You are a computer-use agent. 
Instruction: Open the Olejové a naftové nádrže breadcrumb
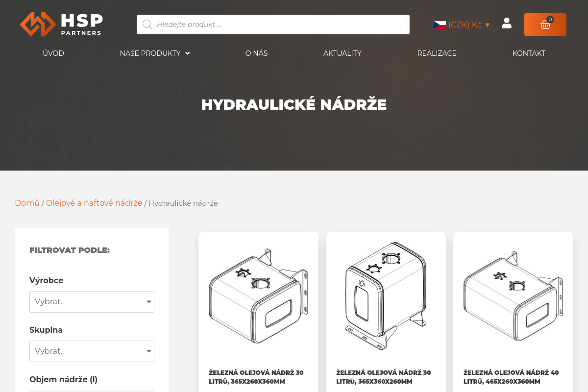click(94, 203)
